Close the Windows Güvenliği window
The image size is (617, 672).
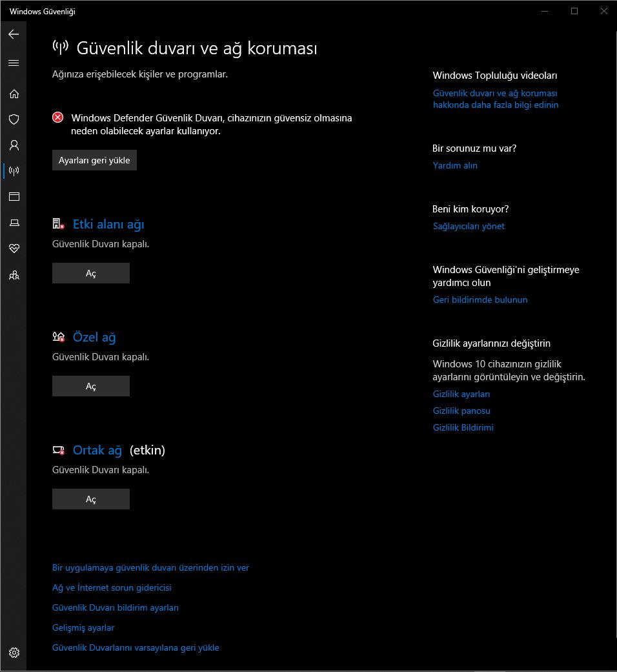[x=603, y=11]
